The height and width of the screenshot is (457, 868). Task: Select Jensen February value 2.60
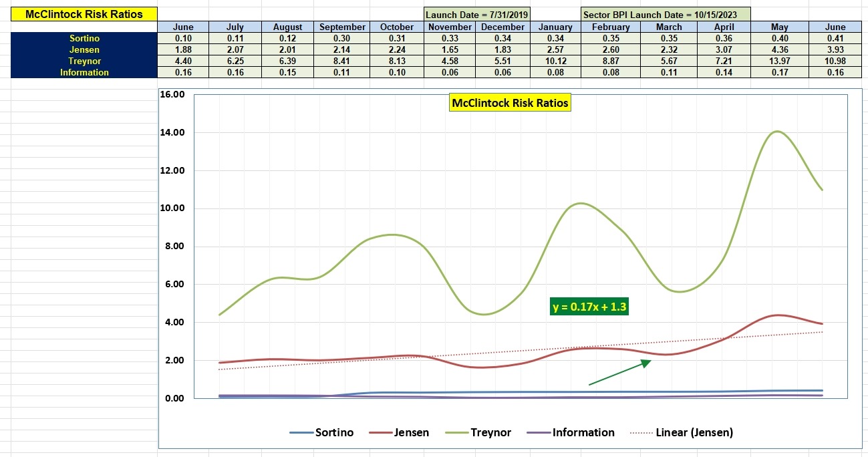[x=611, y=49]
